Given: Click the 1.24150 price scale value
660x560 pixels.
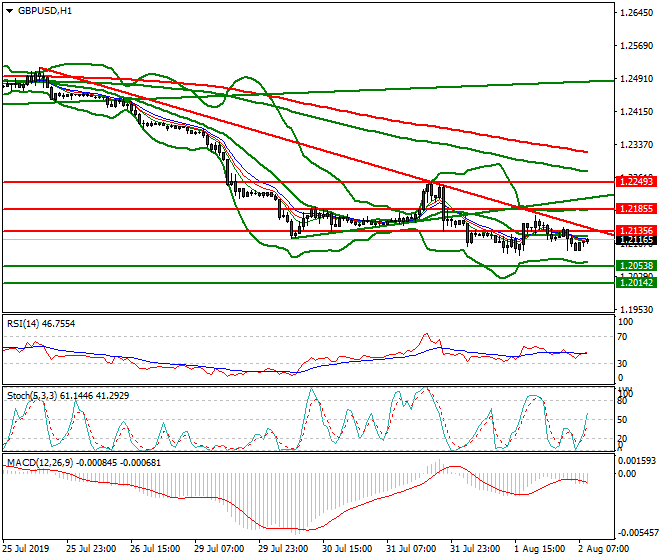Looking at the screenshot, I should 637,112.
